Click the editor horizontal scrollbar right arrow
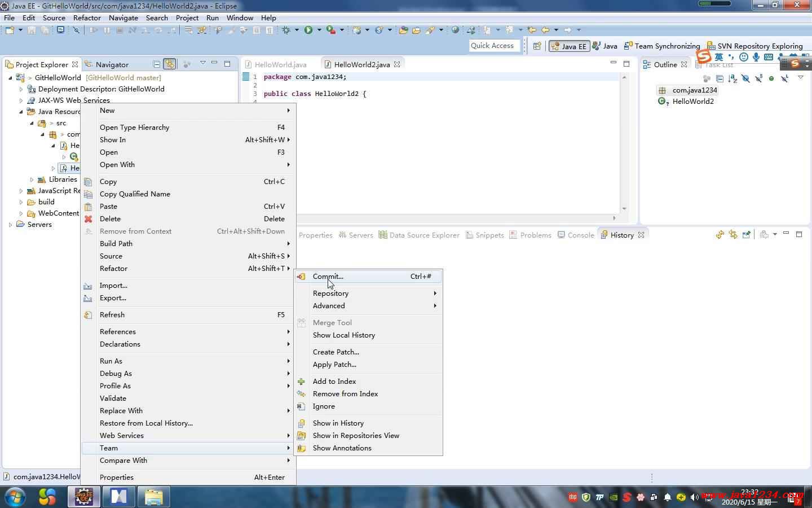 [x=615, y=218]
